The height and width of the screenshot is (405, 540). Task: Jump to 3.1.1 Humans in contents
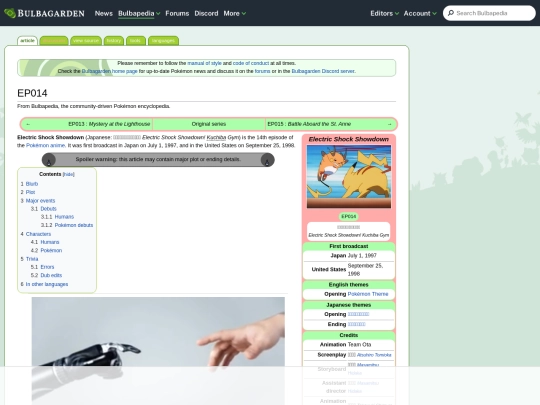(64, 217)
